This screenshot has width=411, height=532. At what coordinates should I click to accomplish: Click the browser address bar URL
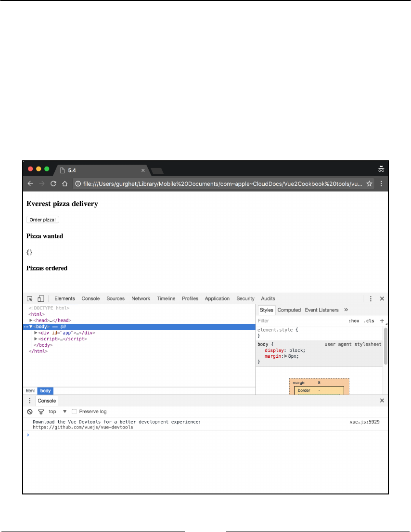point(222,183)
